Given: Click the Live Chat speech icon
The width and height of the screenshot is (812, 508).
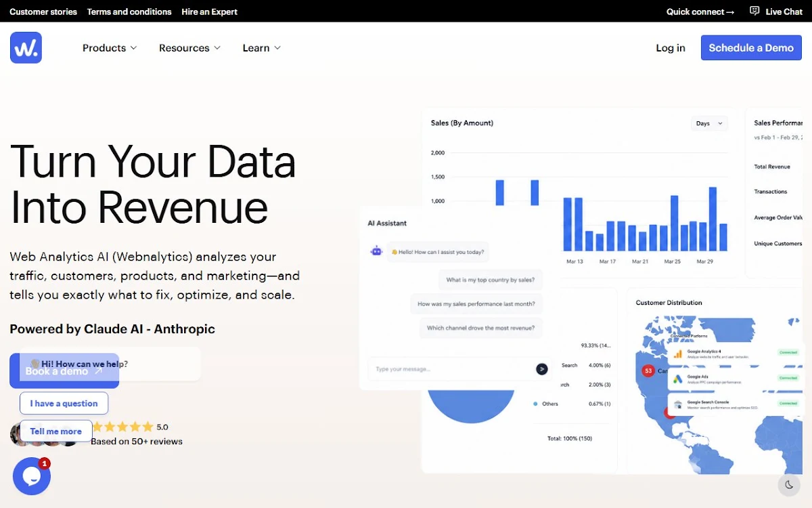Looking at the screenshot, I should pos(754,11).
